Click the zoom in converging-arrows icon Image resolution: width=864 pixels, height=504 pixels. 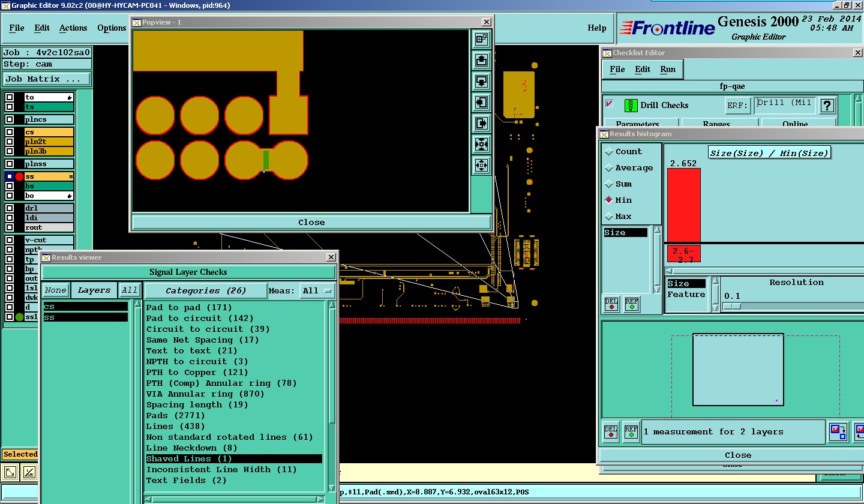click(x=481, y=144)
